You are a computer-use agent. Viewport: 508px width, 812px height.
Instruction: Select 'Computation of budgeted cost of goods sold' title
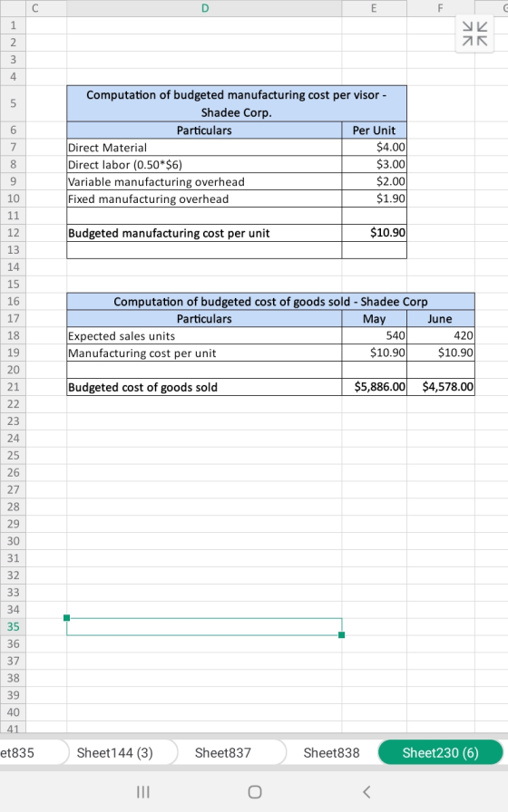coord(270,302)
